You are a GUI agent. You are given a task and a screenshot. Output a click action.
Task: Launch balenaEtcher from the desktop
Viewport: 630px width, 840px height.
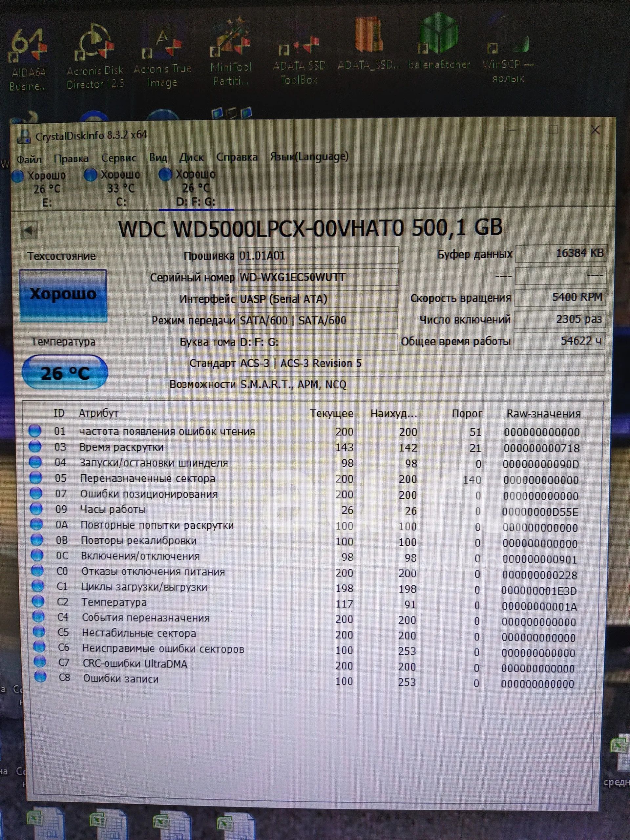439,42
